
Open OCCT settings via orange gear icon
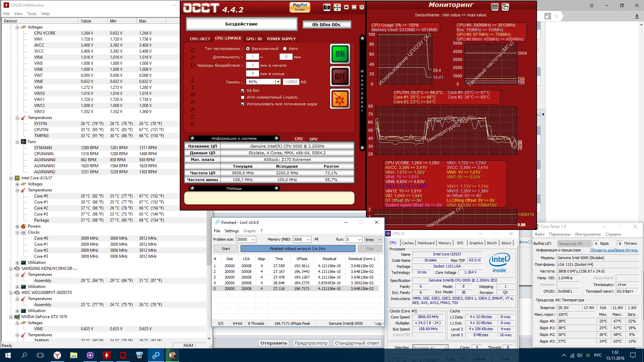coord(340,99)
